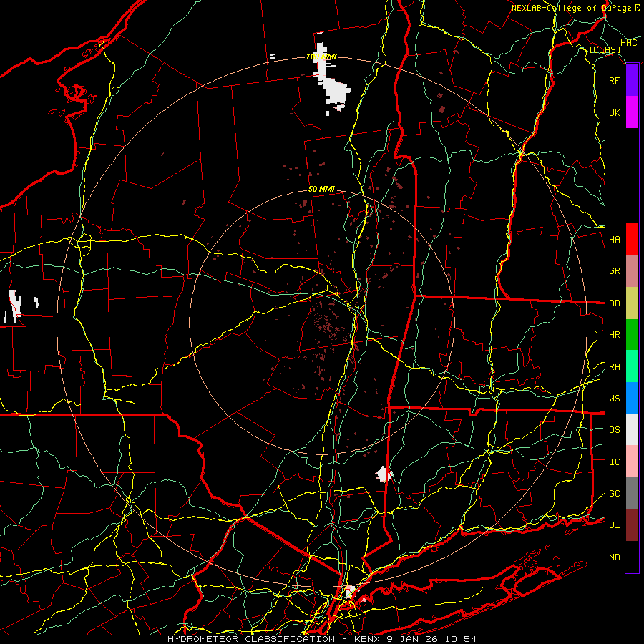Viewport: 644px width, 644px height.
Task: Click the GC legend label
Action: pyautogui.click(x=615, y=494)
